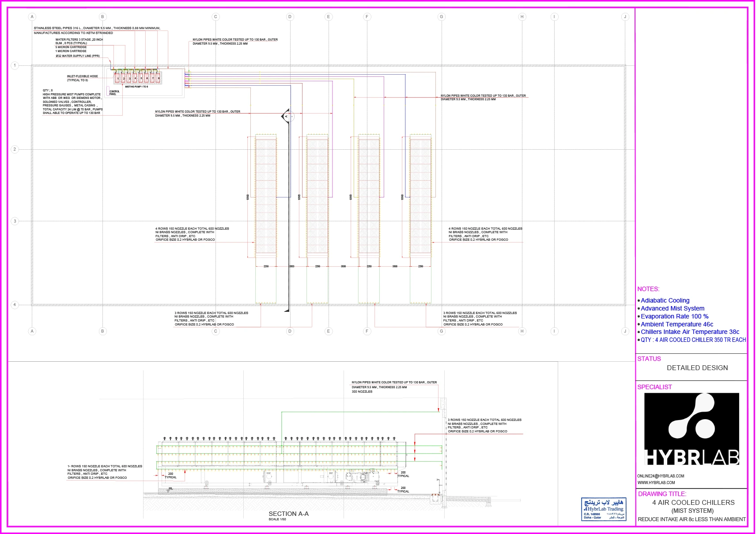756x534 pixels.
Task: Click the SCALE 1/50 label
Action: 277,519
